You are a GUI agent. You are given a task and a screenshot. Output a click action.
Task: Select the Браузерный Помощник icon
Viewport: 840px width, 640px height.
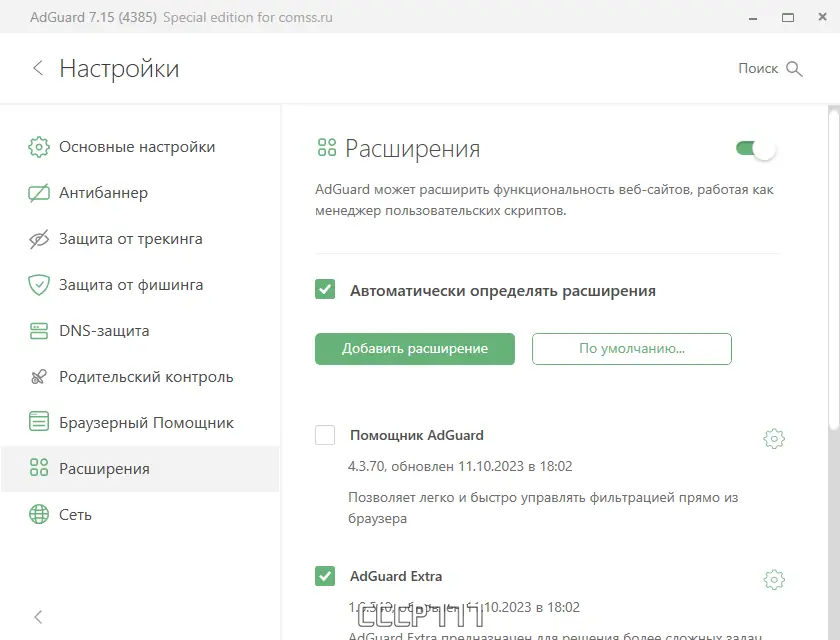(x=38, y=422)
